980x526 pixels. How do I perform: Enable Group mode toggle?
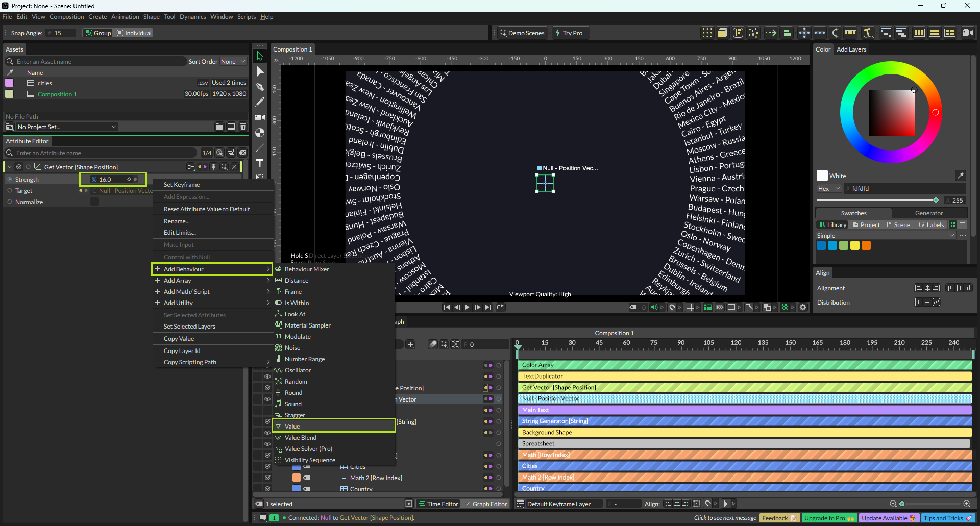tap(97, 33)
